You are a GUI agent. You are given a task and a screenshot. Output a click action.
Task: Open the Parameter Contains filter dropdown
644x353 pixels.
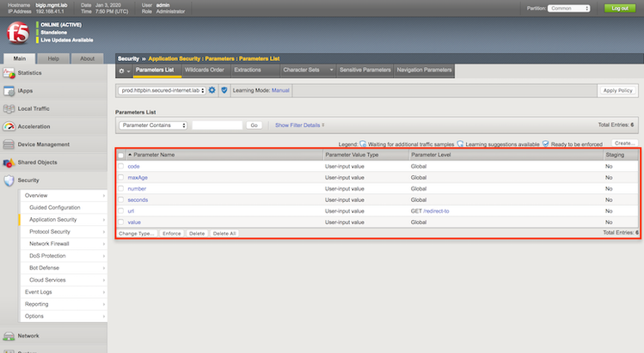[152, 125]
